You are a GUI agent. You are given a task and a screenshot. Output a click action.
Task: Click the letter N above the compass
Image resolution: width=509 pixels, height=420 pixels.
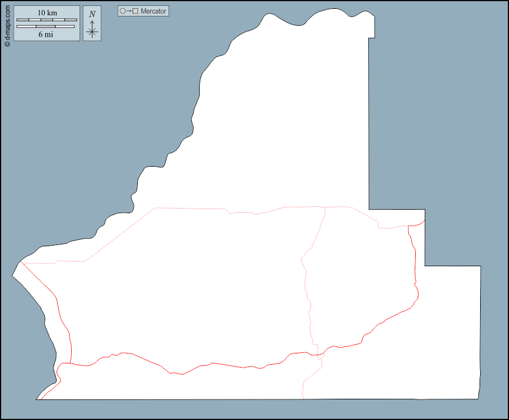[x=92, y=14]
